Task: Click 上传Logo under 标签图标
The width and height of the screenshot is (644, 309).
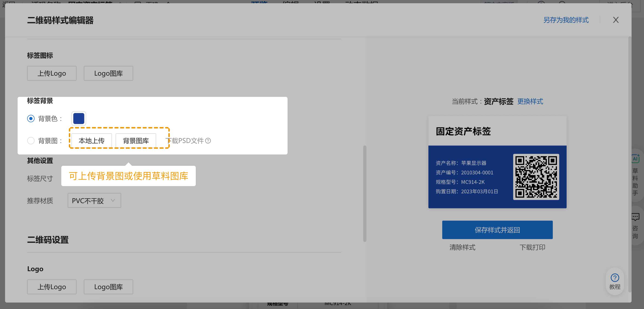Action: coord(52,73)
